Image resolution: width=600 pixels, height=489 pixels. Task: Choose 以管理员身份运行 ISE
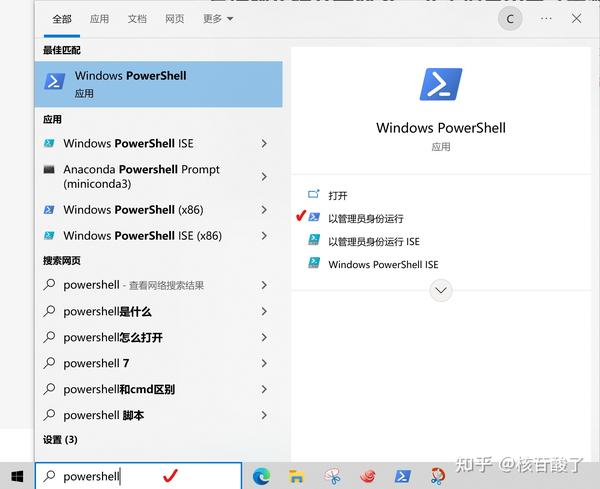[374, 241]
